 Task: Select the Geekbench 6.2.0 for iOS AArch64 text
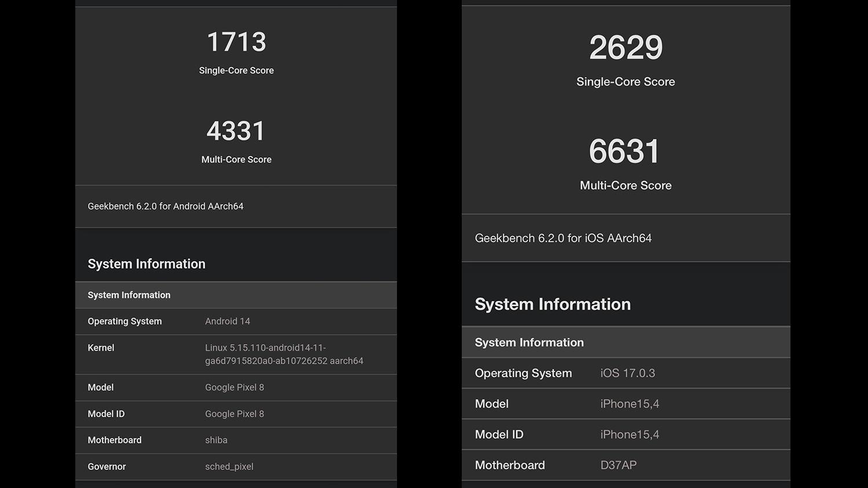tap(563, 238)
